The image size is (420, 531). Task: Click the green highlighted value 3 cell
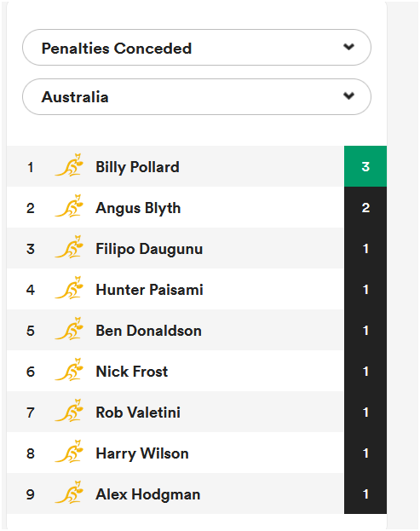pyautogui.click(x=365, y=166)
